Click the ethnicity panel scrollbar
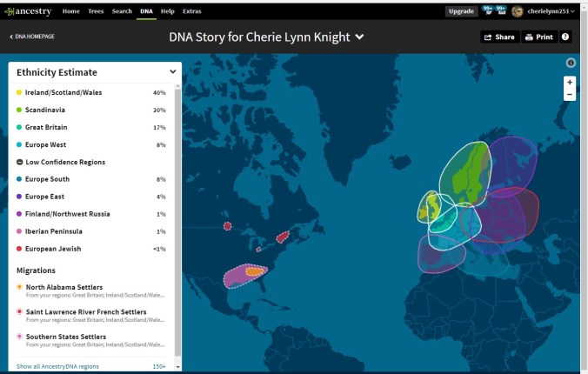The width and height of the screenshot is (588, 374). [177, 221]
